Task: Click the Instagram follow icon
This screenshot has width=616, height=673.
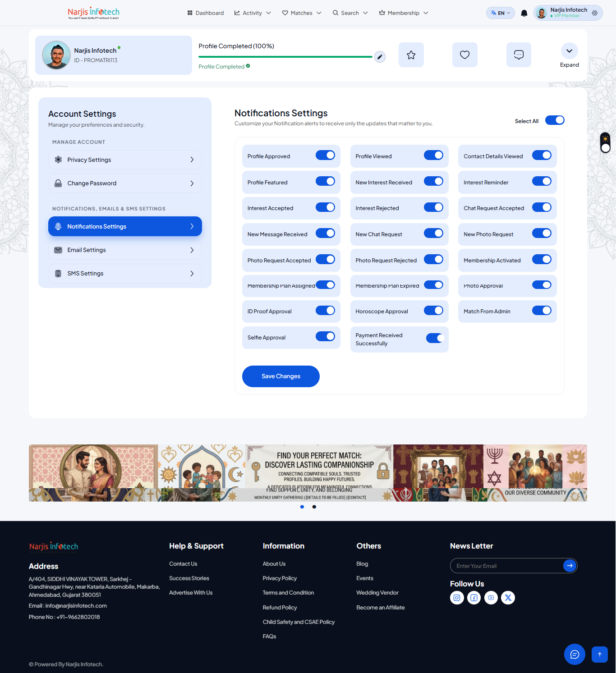Action: 457,598
